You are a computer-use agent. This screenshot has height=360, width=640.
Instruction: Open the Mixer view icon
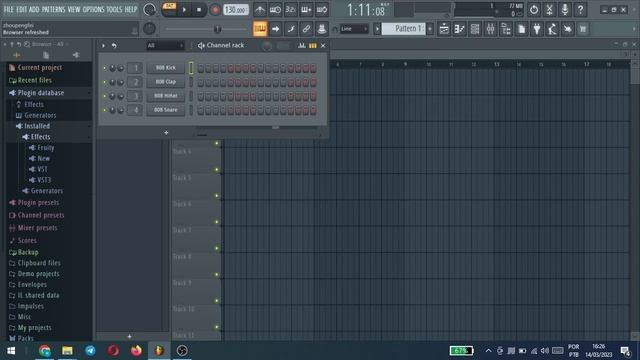[491, 29]
